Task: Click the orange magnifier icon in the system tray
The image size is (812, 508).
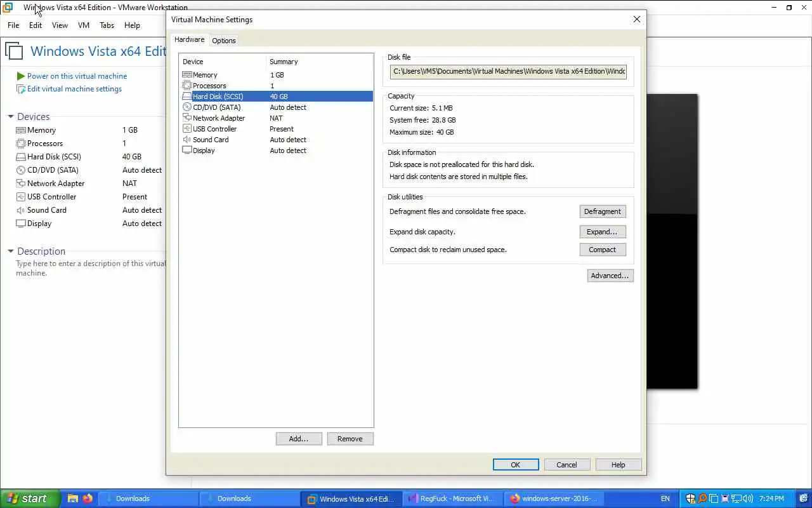Action: click(x=702, y=498)
